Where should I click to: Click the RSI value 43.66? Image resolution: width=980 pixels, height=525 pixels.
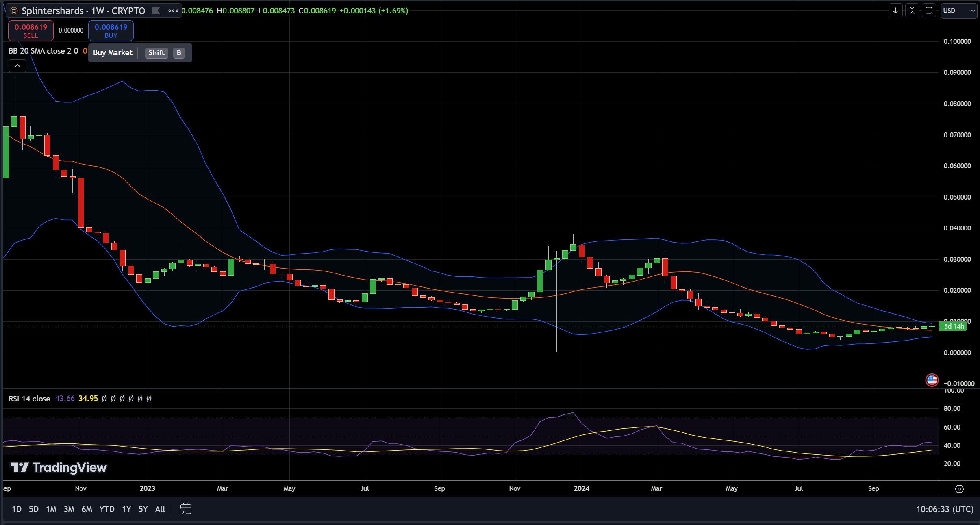click(65, 399)
